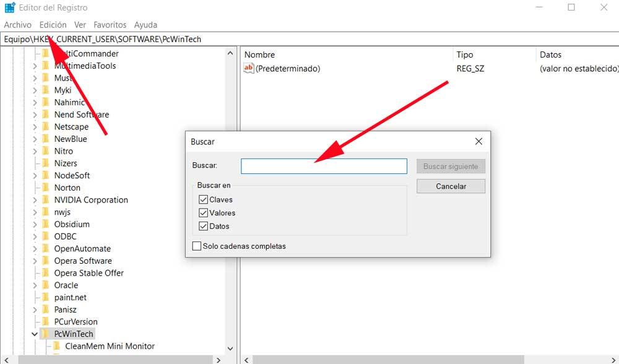Open the Ver menu
The image size is (619, 364).
(x=80, y=25)
